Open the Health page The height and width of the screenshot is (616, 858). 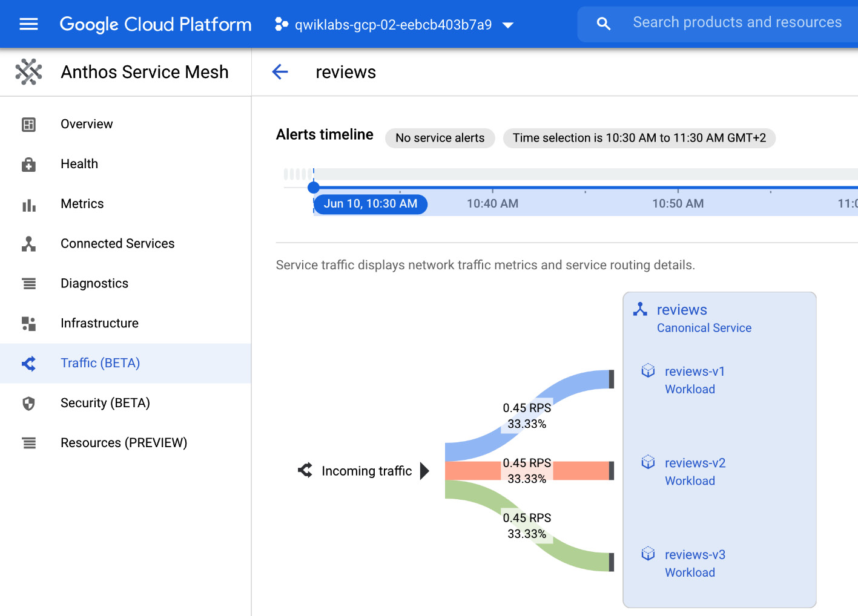(79, 164)
